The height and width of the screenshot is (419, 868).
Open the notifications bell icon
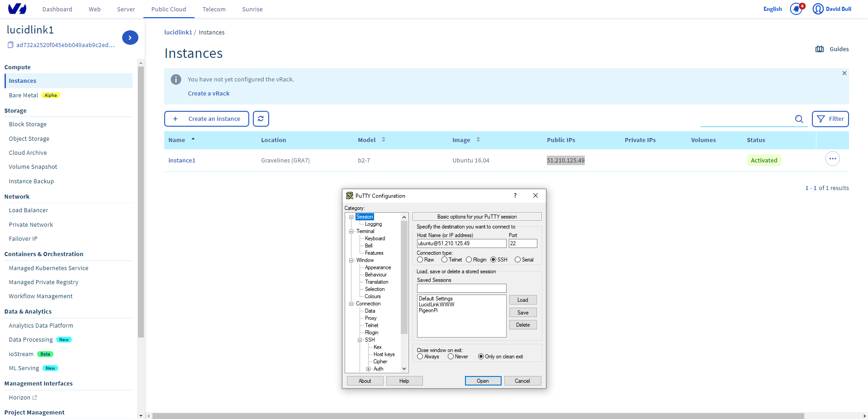[x=796, y=9]
